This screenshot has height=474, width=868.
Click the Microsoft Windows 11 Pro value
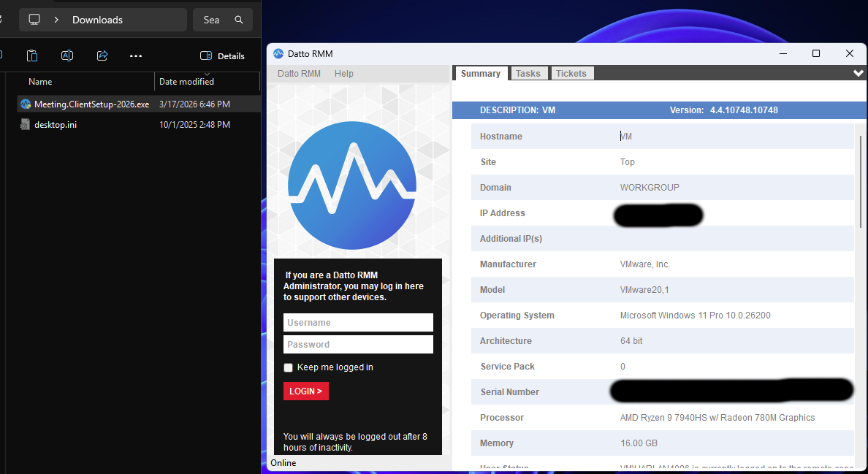click(696, 316)
